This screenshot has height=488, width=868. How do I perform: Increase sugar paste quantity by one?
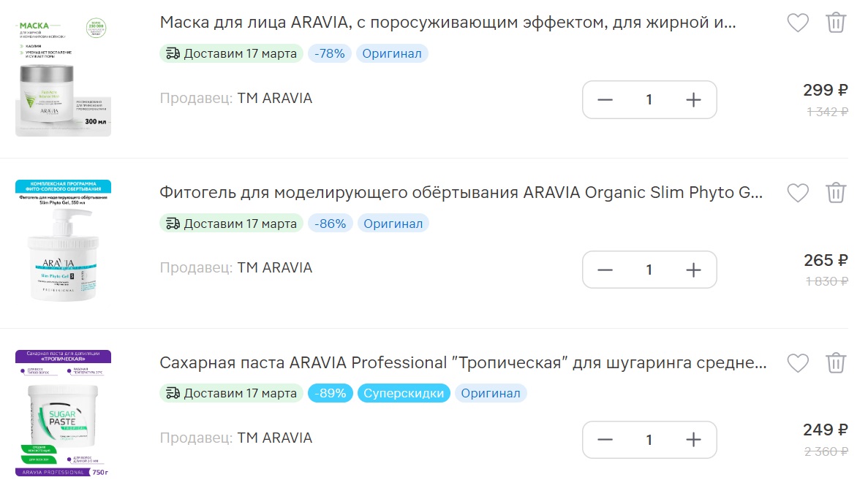(693, 440)
